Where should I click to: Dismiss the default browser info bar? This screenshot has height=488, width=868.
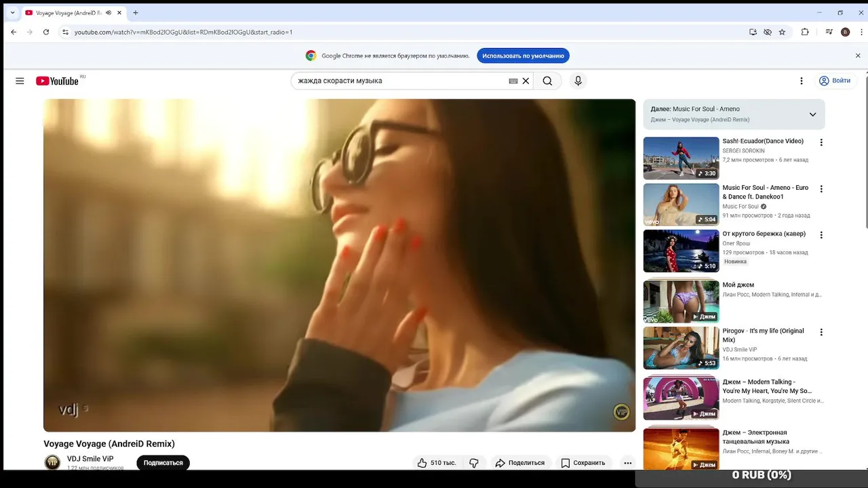(858, 56)
